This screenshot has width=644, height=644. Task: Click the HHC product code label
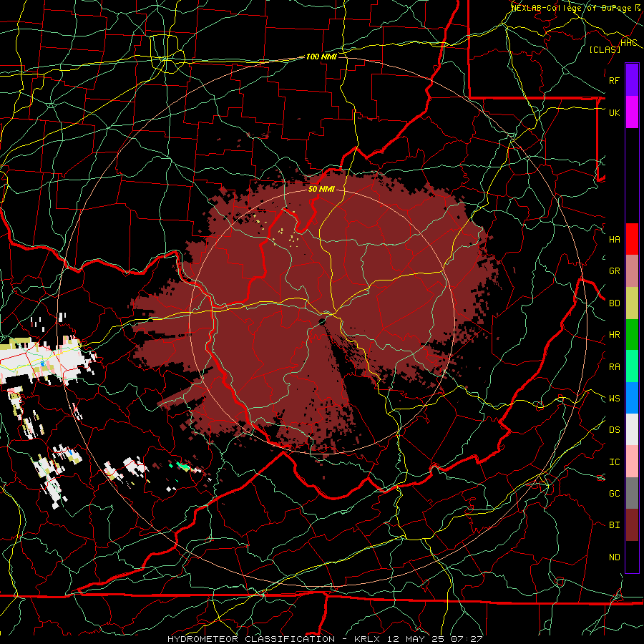pos(629,43)
